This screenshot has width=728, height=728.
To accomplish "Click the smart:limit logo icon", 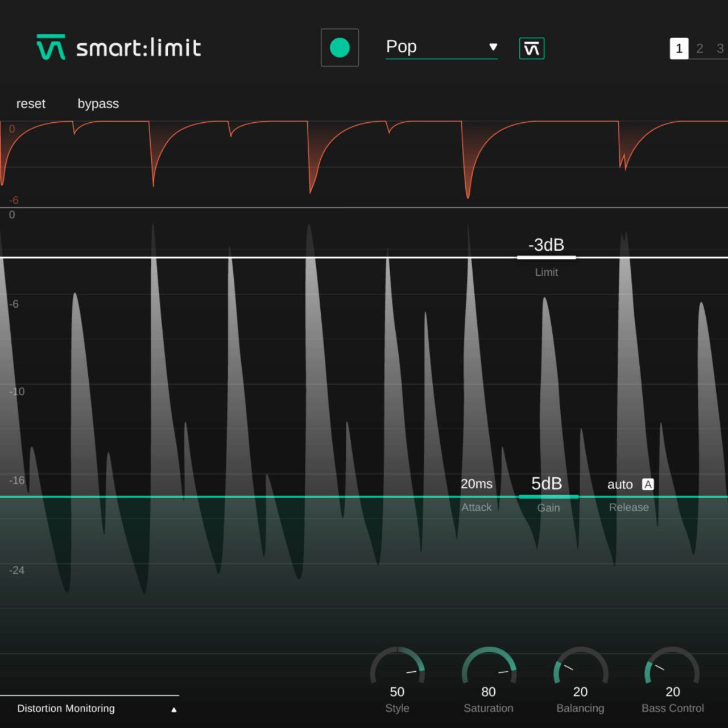I will [x=51, y=47].
